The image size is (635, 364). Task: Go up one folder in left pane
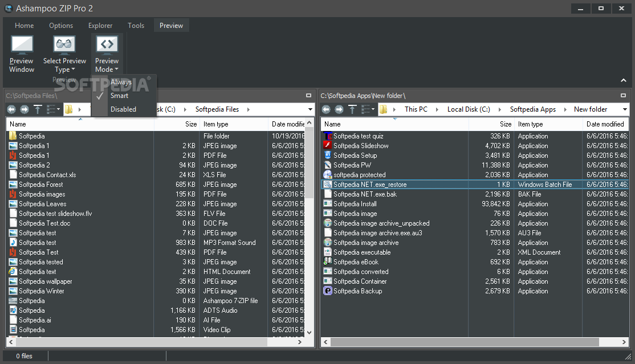click(x=38, y=109)
